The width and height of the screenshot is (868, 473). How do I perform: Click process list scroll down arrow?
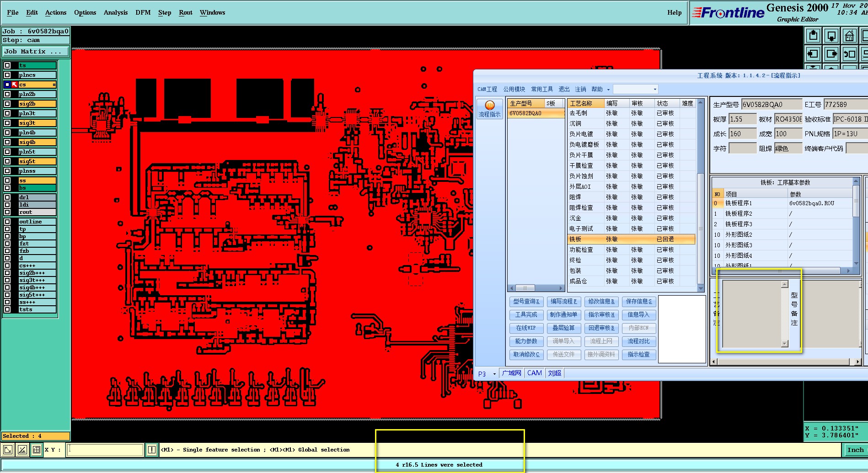point(701,288)
